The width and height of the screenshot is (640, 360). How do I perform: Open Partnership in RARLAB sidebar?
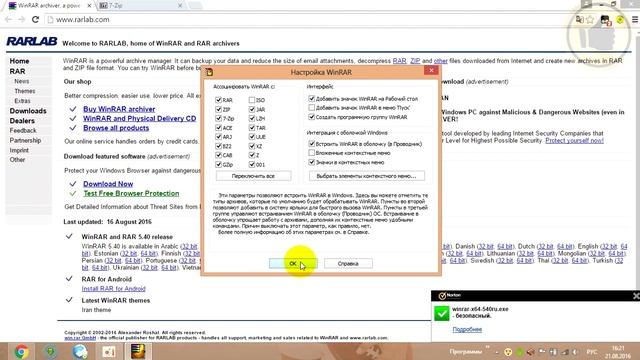(x=25, y=140)
